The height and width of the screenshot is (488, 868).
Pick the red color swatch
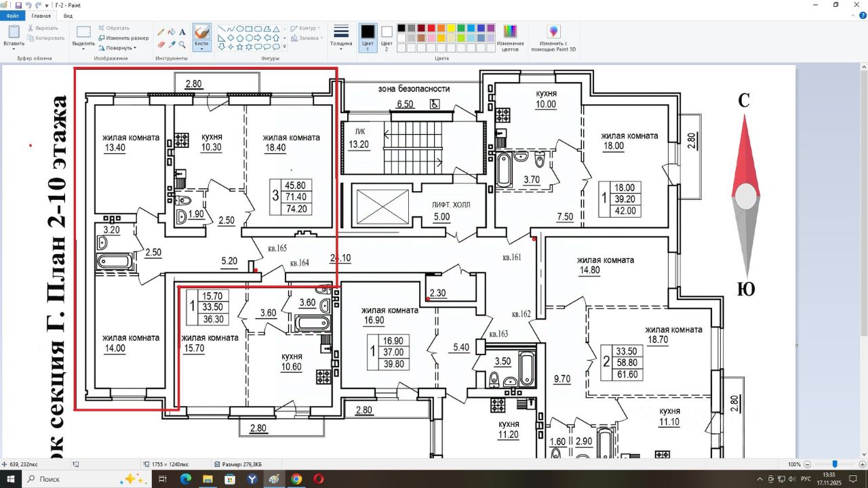pos(431,28)
